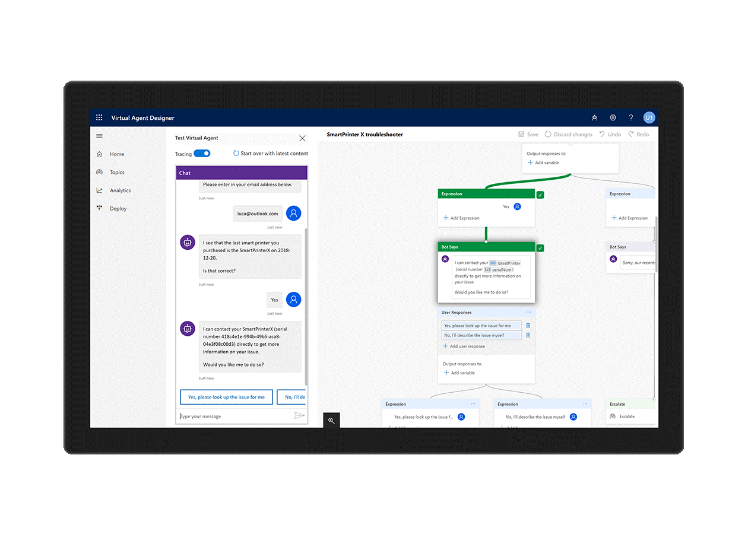Click the checkmark beside the green Bot Says node
The image size is (748, 560).
(540, 248)
